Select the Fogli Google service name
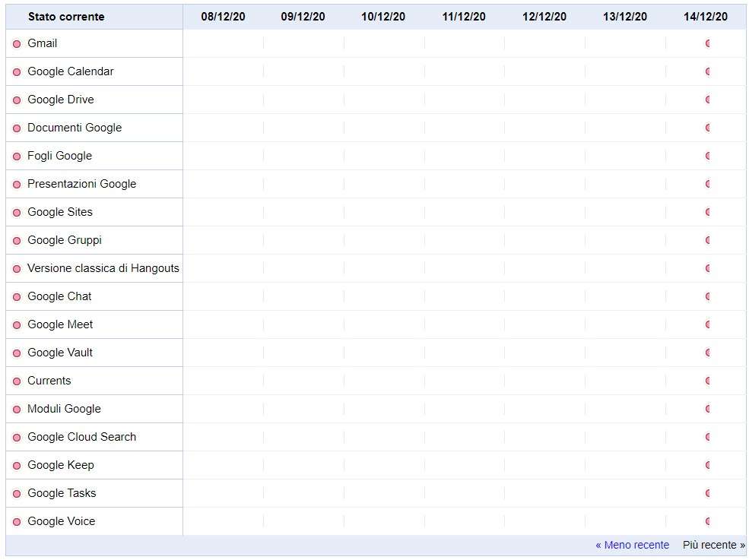Image resolution: width=749 pixels, height=560 pixels. pyautogui.click(x=60, y=156)
